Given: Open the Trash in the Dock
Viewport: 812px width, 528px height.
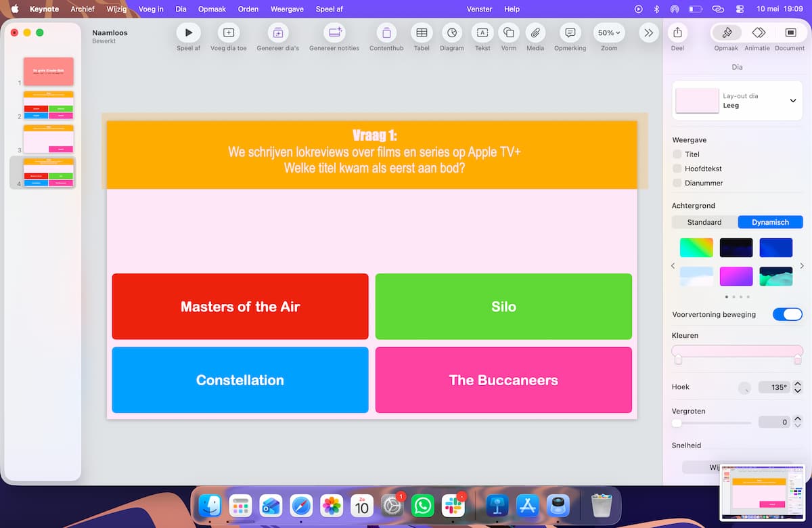Looking at the screenshot, I should (x=602, y=506).
